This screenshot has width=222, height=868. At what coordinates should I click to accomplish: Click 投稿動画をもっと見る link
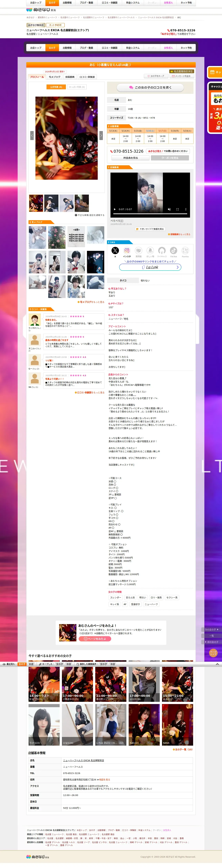(x=179, y=234)
